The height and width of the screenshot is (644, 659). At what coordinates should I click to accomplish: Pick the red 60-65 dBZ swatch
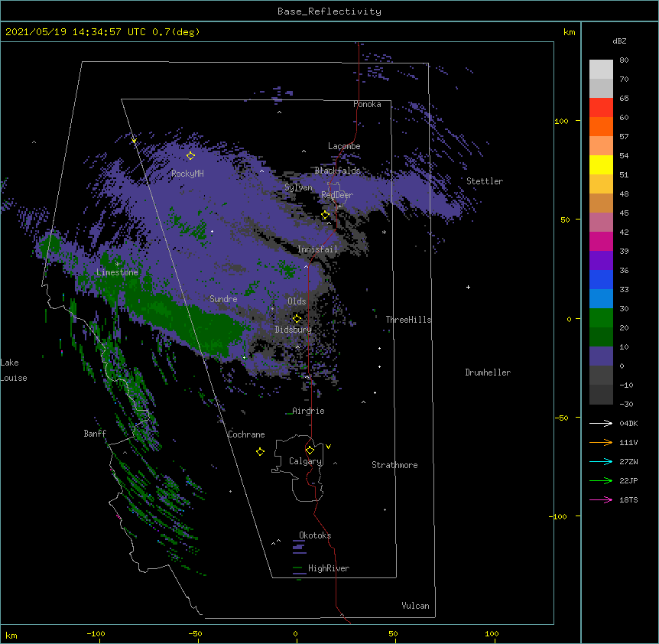(x=601, y=107)
